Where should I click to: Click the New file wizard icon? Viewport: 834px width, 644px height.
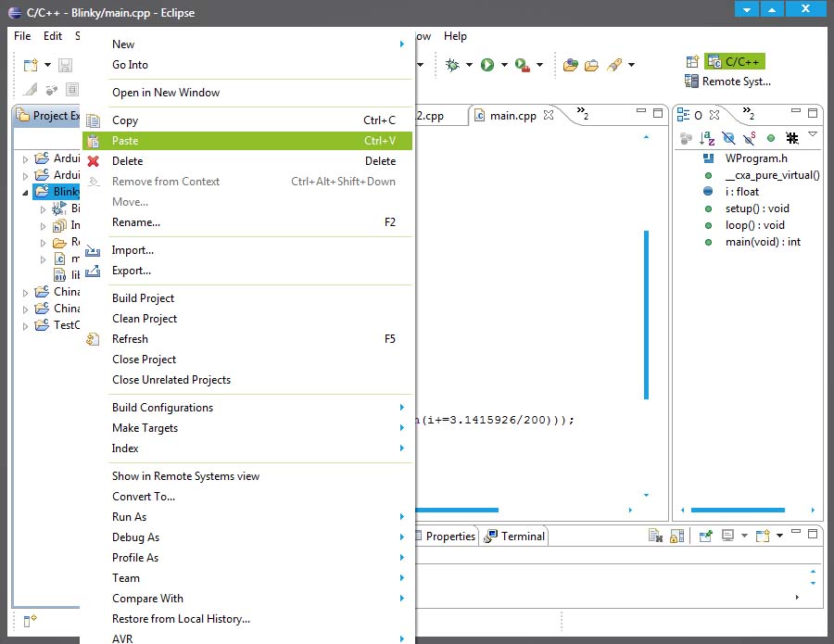tap(31, 65)
